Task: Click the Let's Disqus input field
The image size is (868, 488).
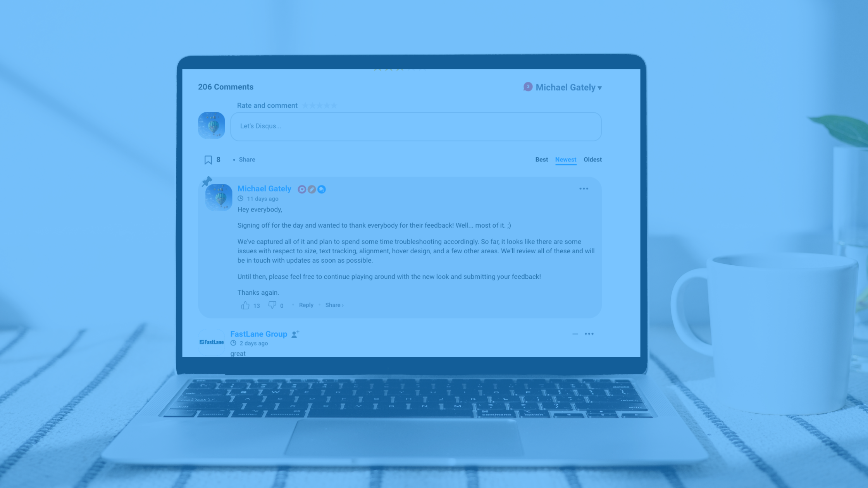Action: (x=415, y=126)
